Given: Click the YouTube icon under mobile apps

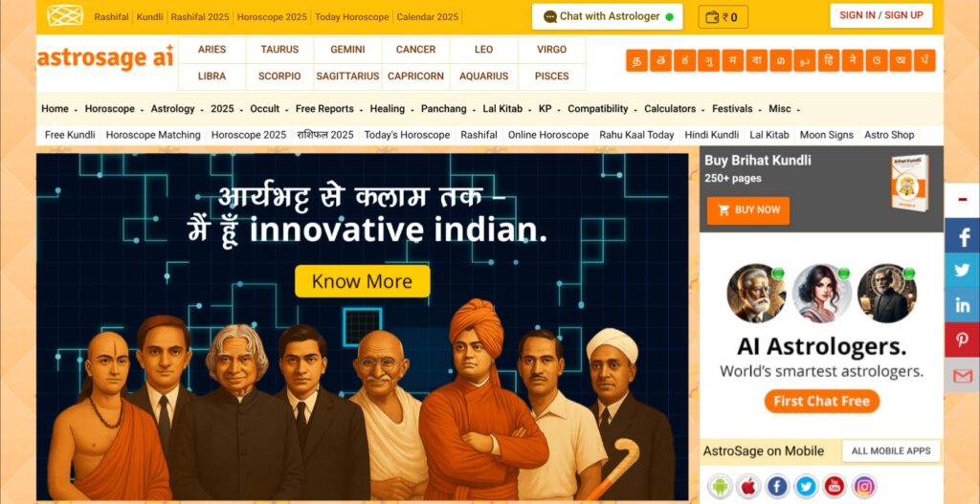Looking at the screenshot, I should click(x=835, y=486).
